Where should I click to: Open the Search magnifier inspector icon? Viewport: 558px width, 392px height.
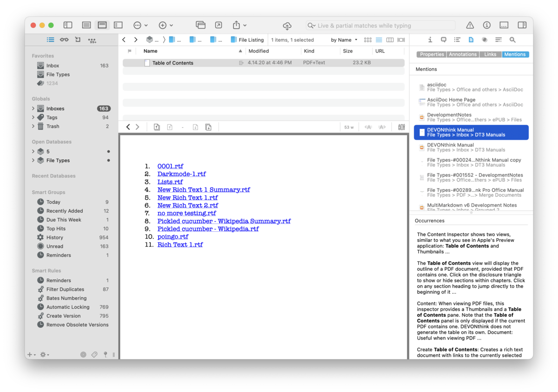click(x=512, y=40)
